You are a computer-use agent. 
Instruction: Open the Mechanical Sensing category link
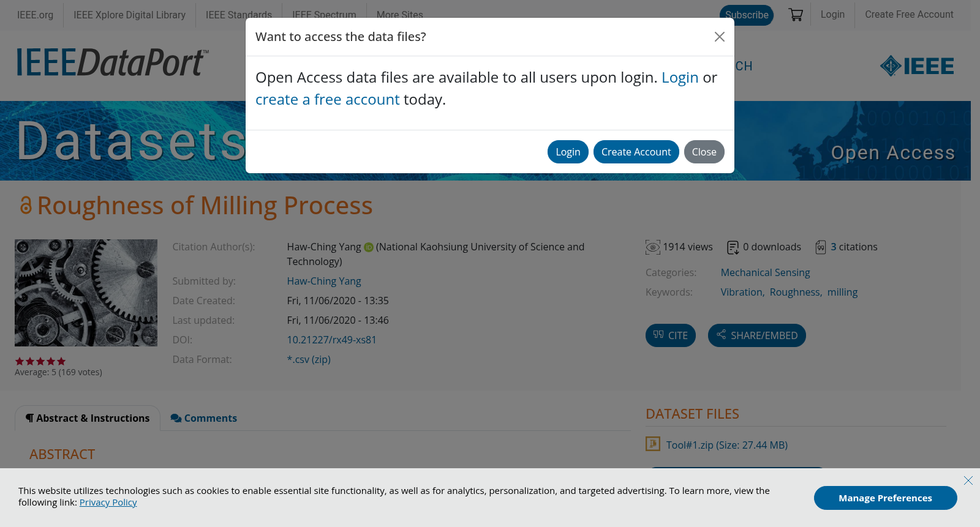(765, 273)
